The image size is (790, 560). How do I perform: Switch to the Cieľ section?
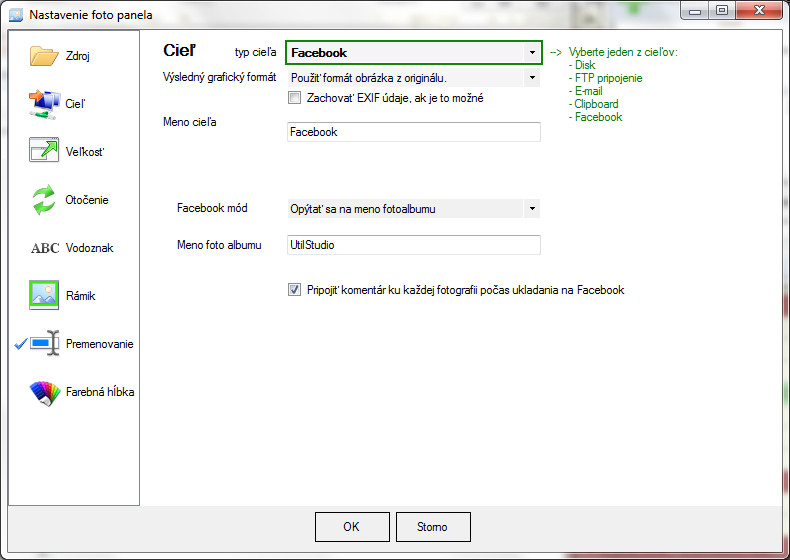point(76,104)
